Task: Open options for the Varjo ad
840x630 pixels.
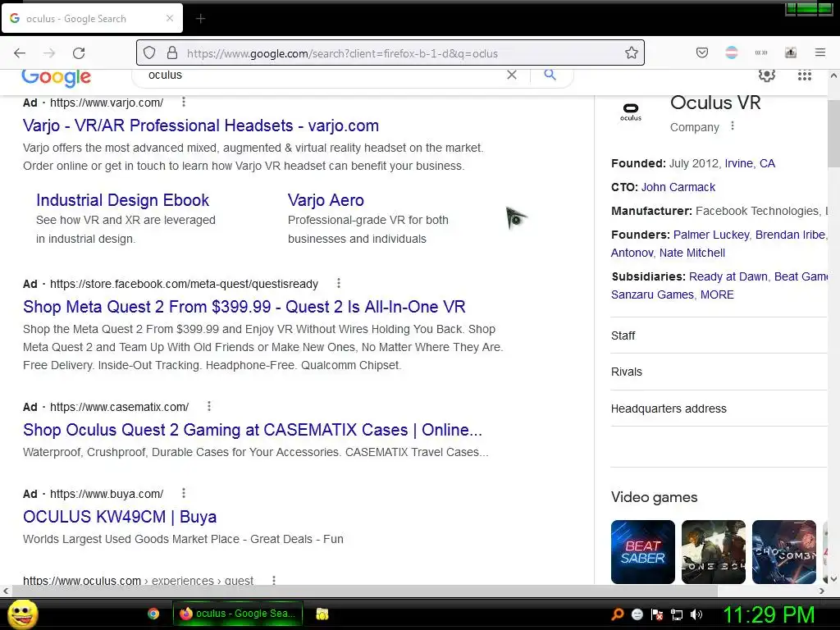Action: [184, 102]
